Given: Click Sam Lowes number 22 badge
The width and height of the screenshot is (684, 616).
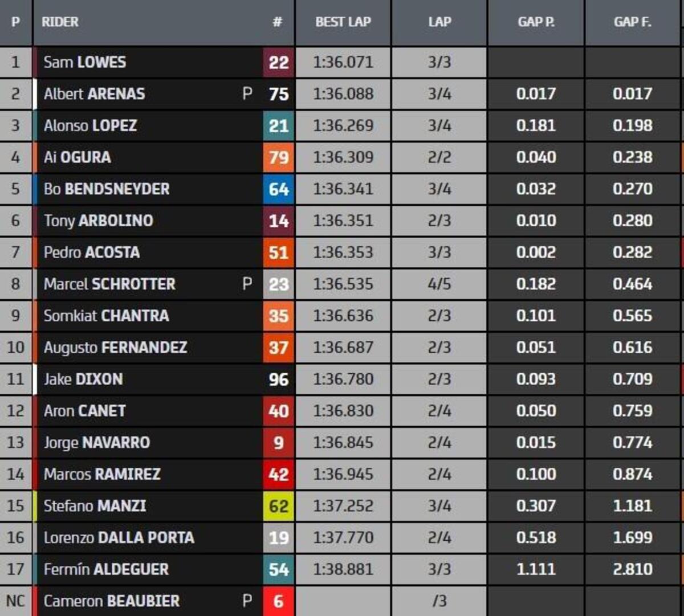Looking at the screenshot, I should 278,62.
